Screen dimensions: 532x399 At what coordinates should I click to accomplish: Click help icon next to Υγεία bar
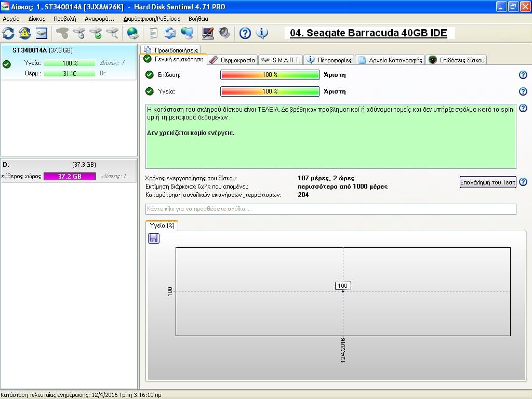(523, 91)
